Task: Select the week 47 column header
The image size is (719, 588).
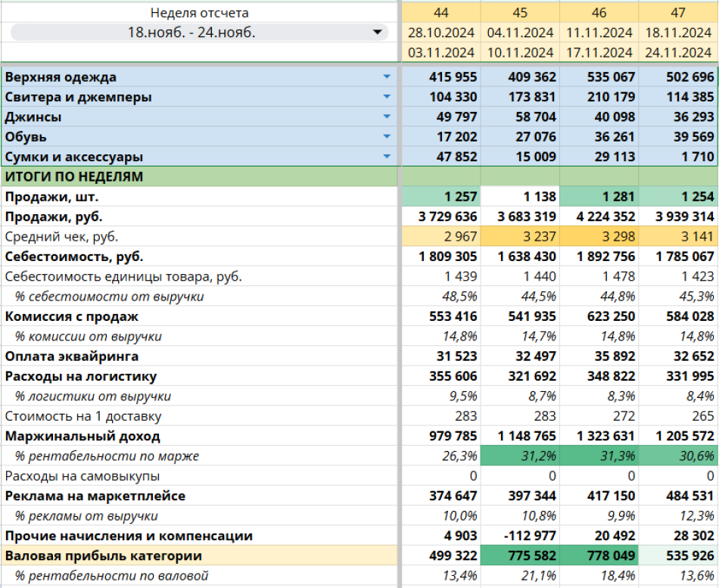Action: (678, 13)
